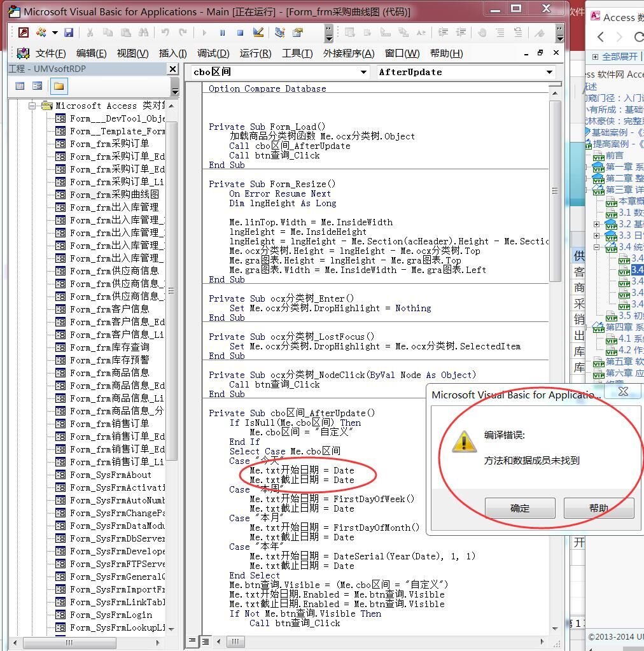Open the cbo区间 object dropdown
Screen dimensions: 644x651
point(363,73)
